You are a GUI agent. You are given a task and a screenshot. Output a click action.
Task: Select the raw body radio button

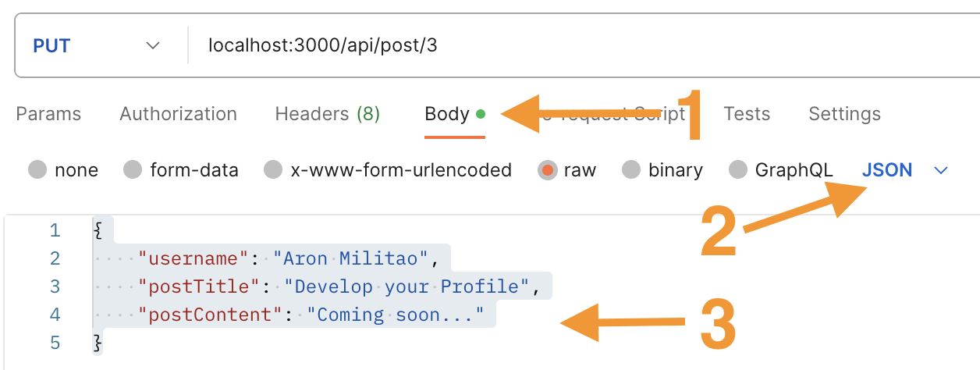tap(548, 170)
